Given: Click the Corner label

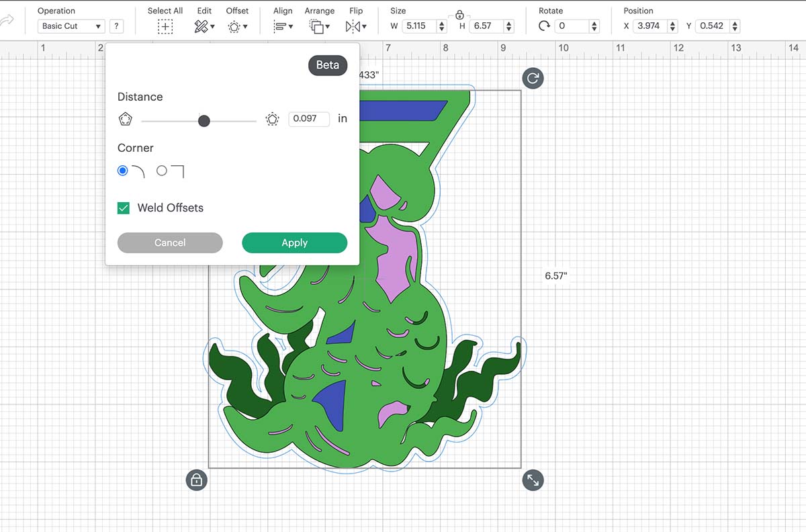Looking at the screenshot, I should click(x=136, y=148).
